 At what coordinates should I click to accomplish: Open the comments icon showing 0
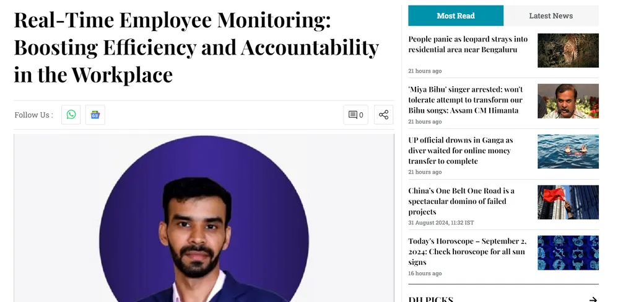(x=355, y=115)
